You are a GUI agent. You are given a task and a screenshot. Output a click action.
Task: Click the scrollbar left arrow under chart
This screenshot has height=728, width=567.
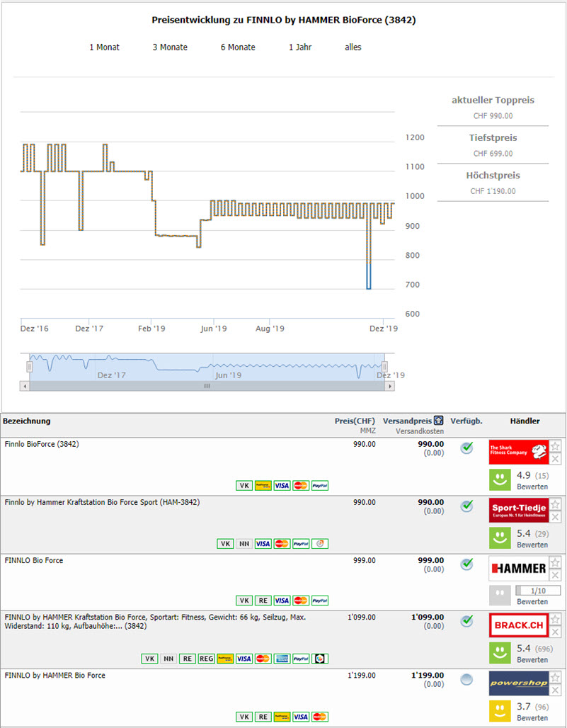click(24, 386)
